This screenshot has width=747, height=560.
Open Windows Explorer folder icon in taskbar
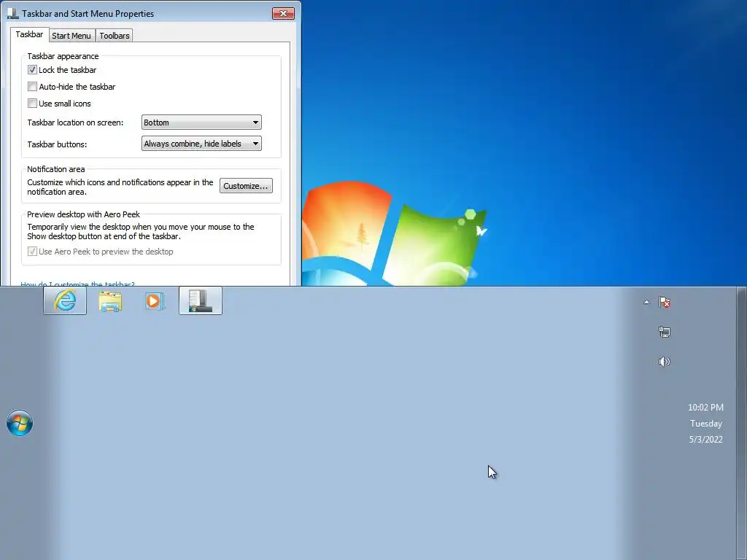tap(110, 301)
